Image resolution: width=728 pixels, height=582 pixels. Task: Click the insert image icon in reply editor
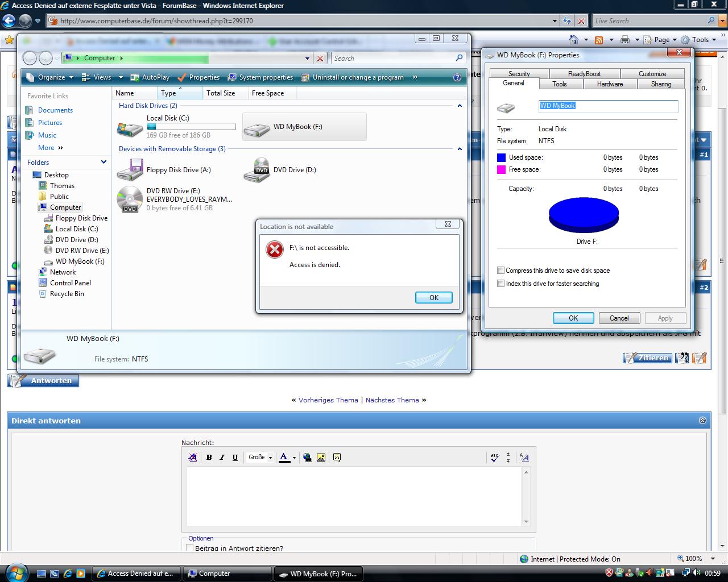(321, 458)
